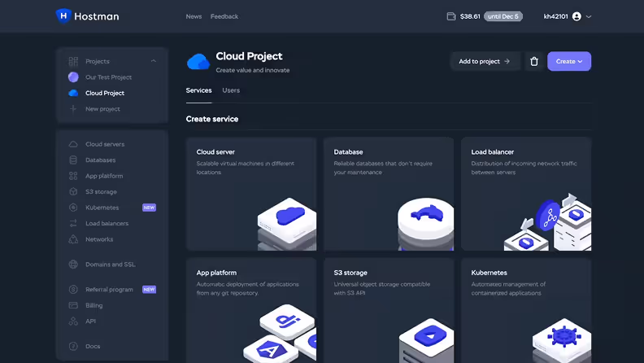The height and width of the screenshot is (363, 644).
Task: Open Cloud servers from the sidebar
Action: pos(104,144)
